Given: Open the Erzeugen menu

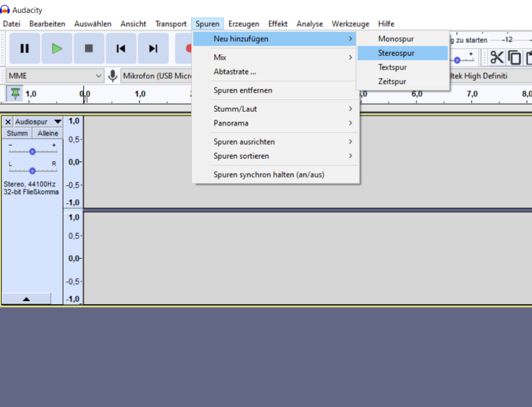Looking at the screenshot, I should click(x=244, y=24).
